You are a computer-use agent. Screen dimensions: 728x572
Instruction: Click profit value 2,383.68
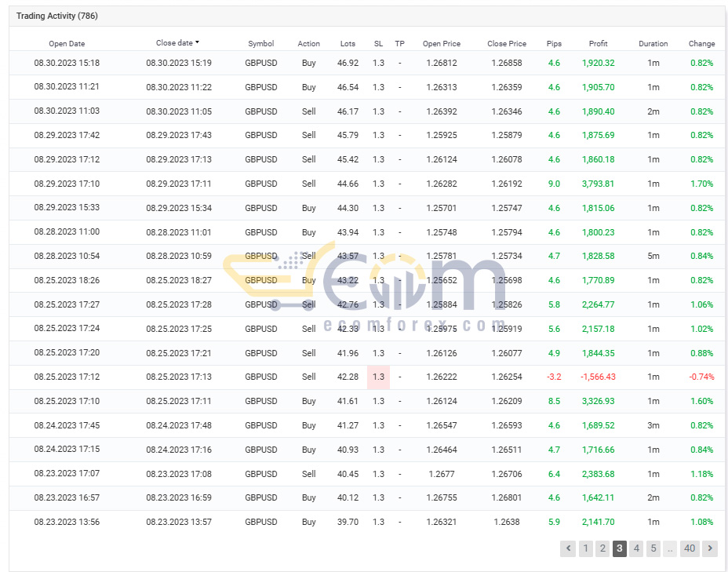click(x=598, y=474)
